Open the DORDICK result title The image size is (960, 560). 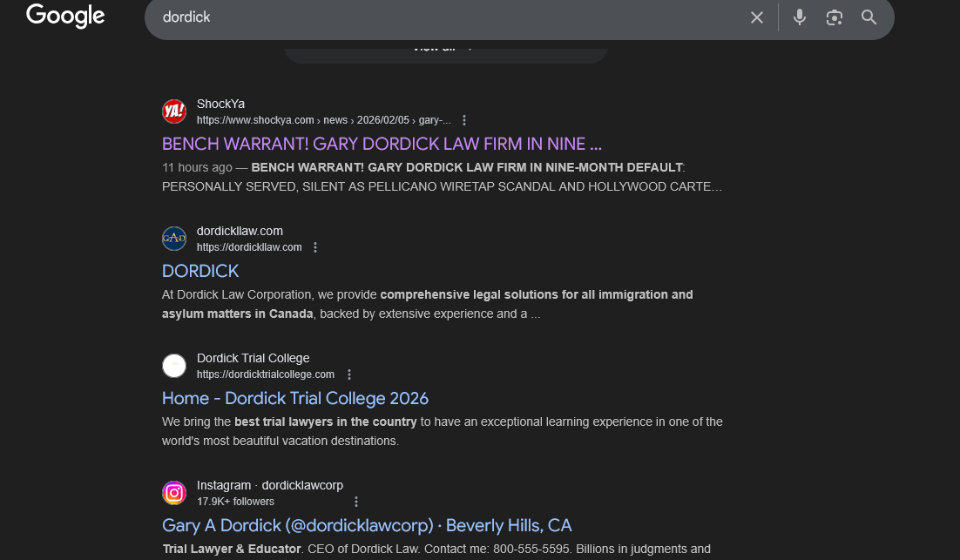[x=200, y=271]
